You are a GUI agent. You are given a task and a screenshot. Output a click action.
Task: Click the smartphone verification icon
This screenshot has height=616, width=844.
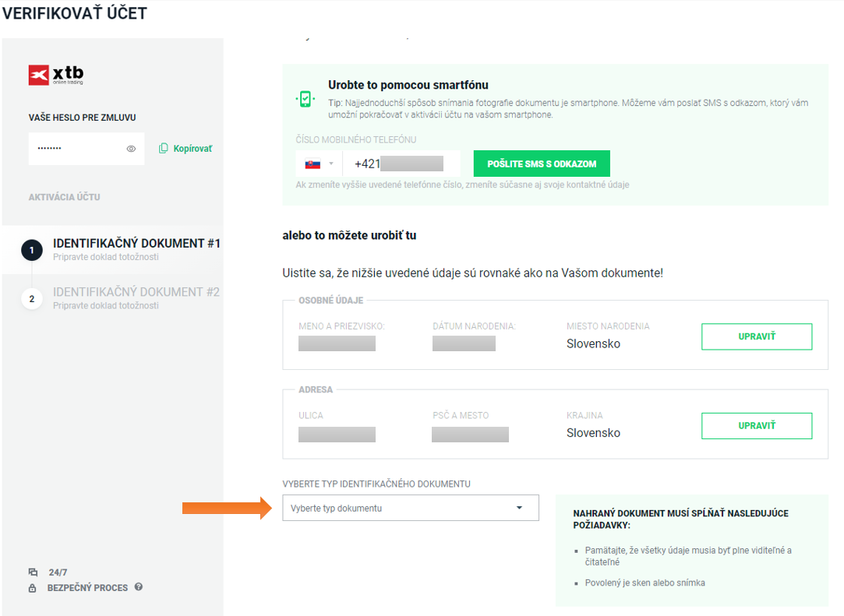tap(305, 99)
